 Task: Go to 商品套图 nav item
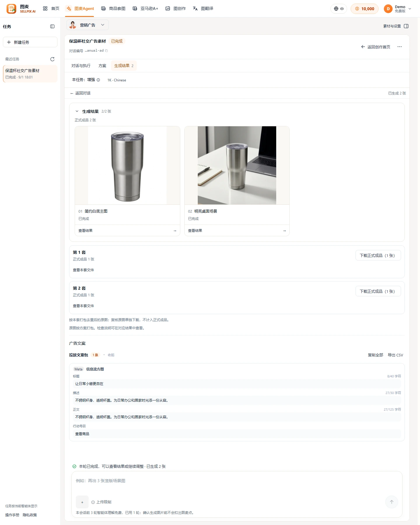[x=113, y=8]
